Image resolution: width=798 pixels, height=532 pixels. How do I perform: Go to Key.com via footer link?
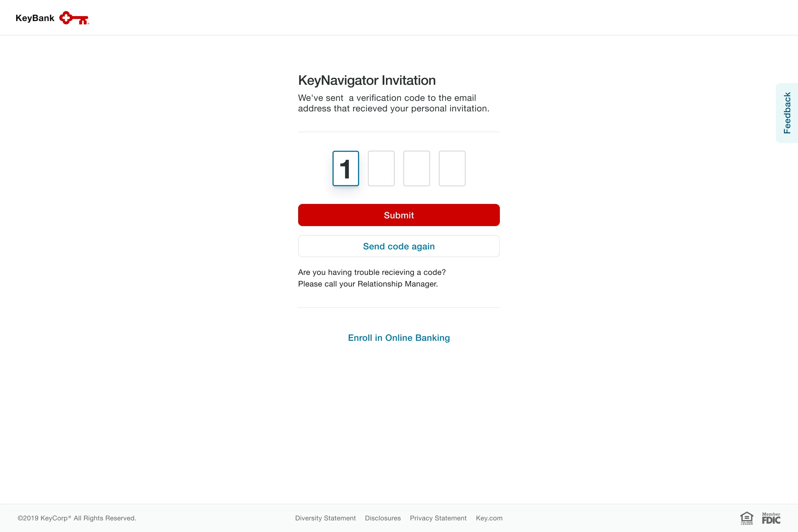tap(489, 518)
